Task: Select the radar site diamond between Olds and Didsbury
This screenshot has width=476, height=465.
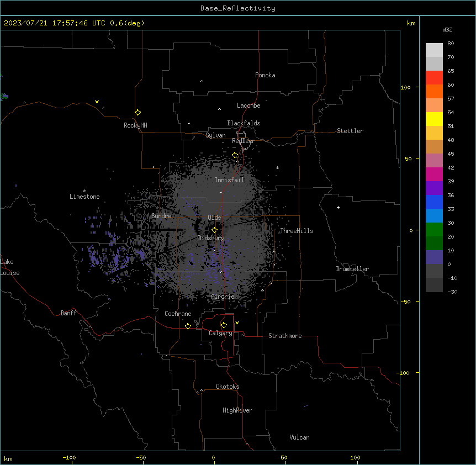Action: 214,230
